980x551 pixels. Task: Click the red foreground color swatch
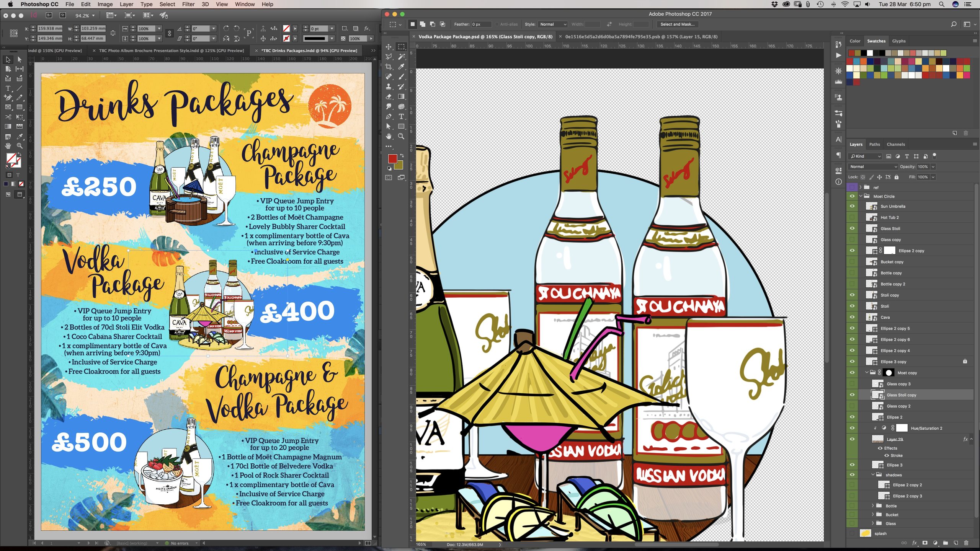point(392,158)
